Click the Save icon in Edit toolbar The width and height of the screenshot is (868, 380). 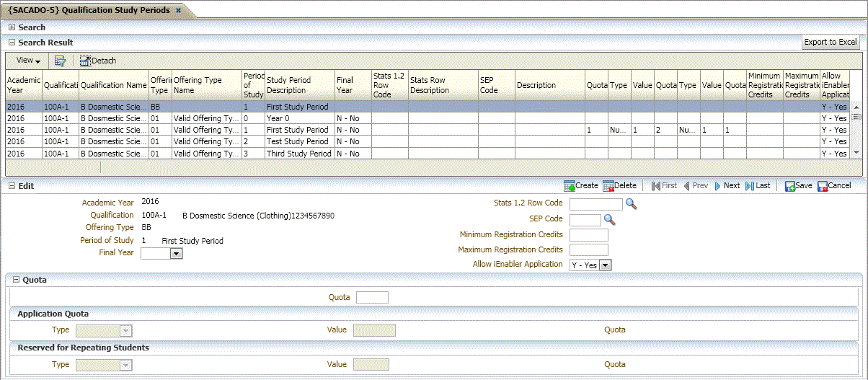point(789,186)
